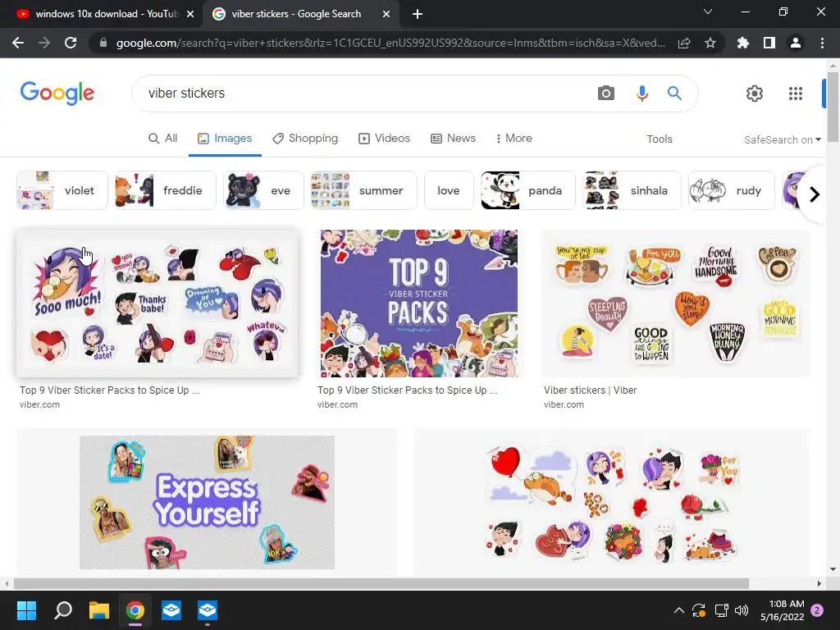The image size is (840, 630).
Task: Close the YouTube tab
Action: (x=190, y=14)
